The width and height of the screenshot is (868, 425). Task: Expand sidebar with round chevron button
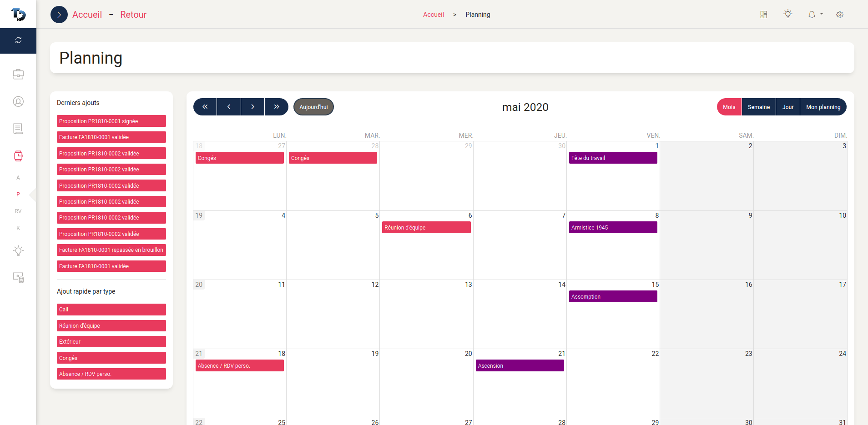(59, 15)
